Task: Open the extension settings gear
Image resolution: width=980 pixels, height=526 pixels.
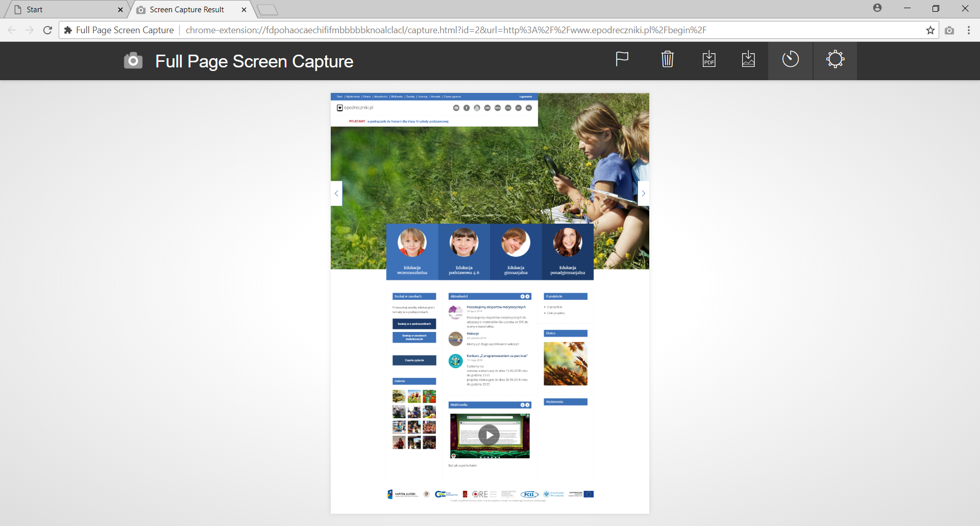Action: (x=835, y=59)
